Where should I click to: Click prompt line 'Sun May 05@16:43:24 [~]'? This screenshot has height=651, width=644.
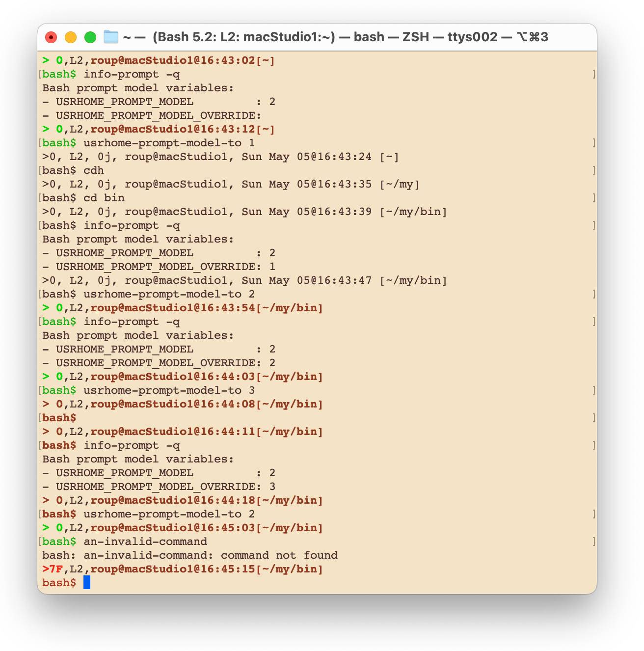point(220,157)
